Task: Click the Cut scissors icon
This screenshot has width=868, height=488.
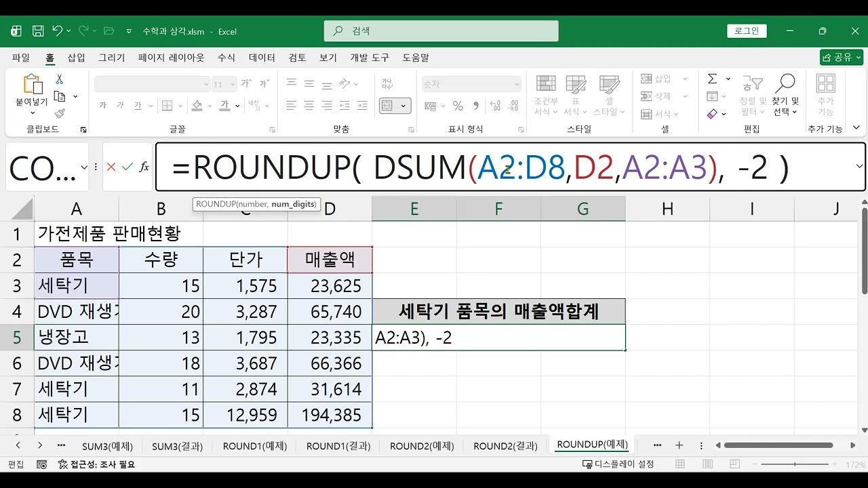Action: point(60,79)
